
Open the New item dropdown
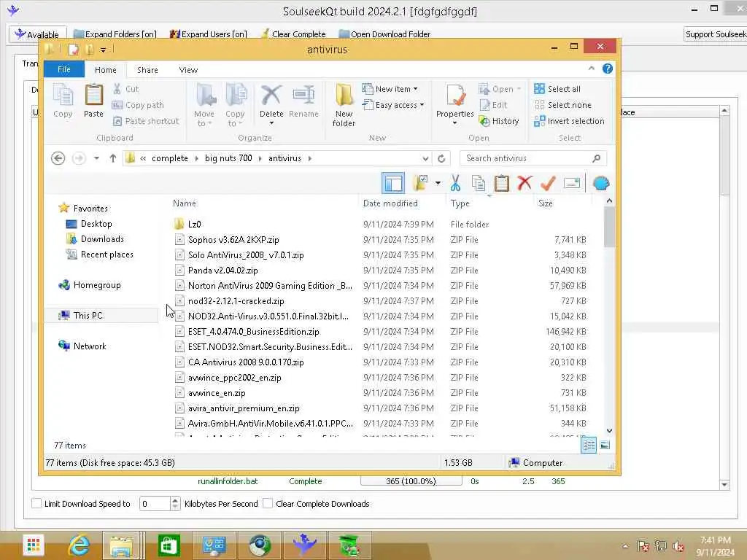[390, 89]
